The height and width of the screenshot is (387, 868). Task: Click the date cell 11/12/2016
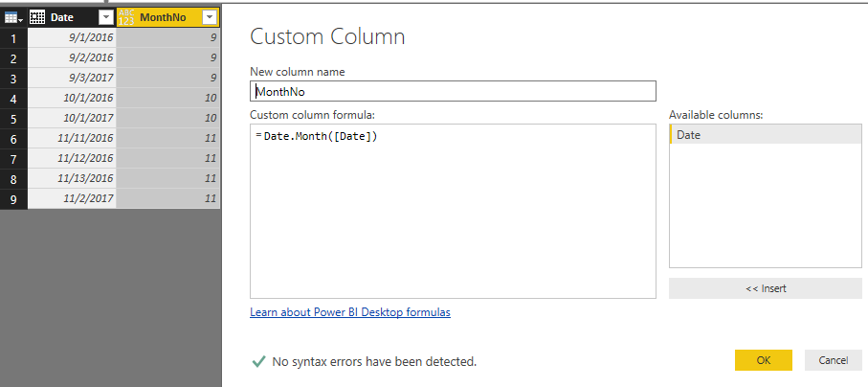[72, 158]
